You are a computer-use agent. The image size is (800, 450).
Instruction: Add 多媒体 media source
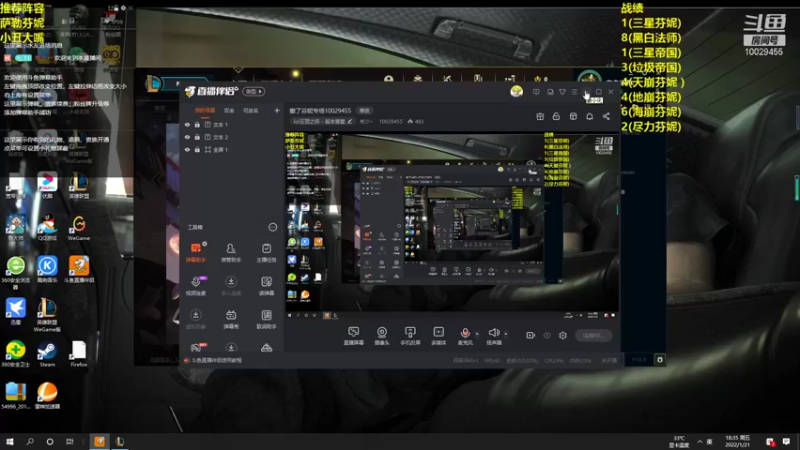click(438, 336)
